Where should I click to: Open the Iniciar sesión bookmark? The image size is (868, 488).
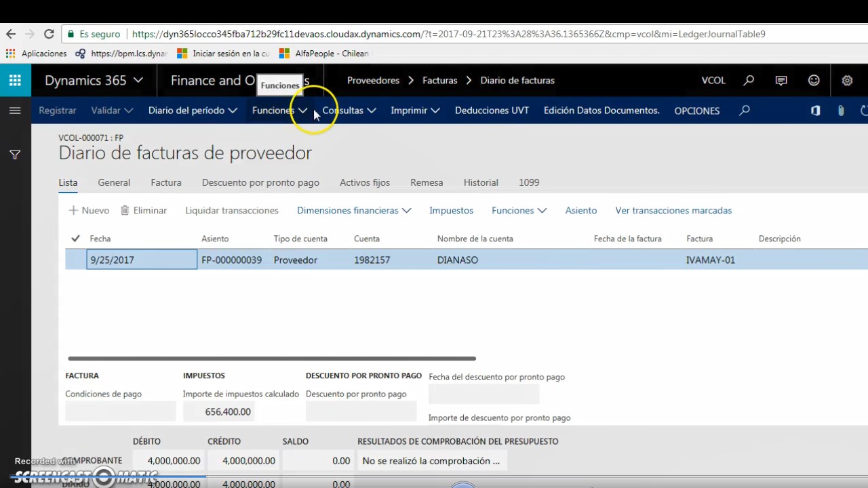pyautogui.click(x=223, y=54)
